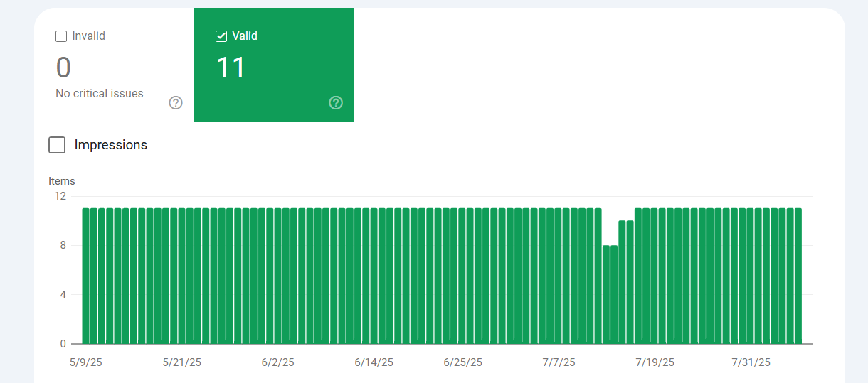Click the bar above 6/25/25 label

[x=462, y=276]
